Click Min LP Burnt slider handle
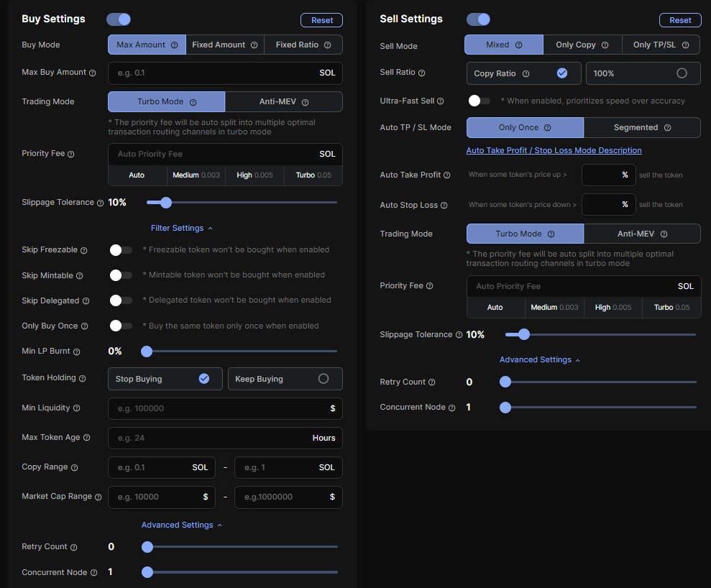 (147, 352)
